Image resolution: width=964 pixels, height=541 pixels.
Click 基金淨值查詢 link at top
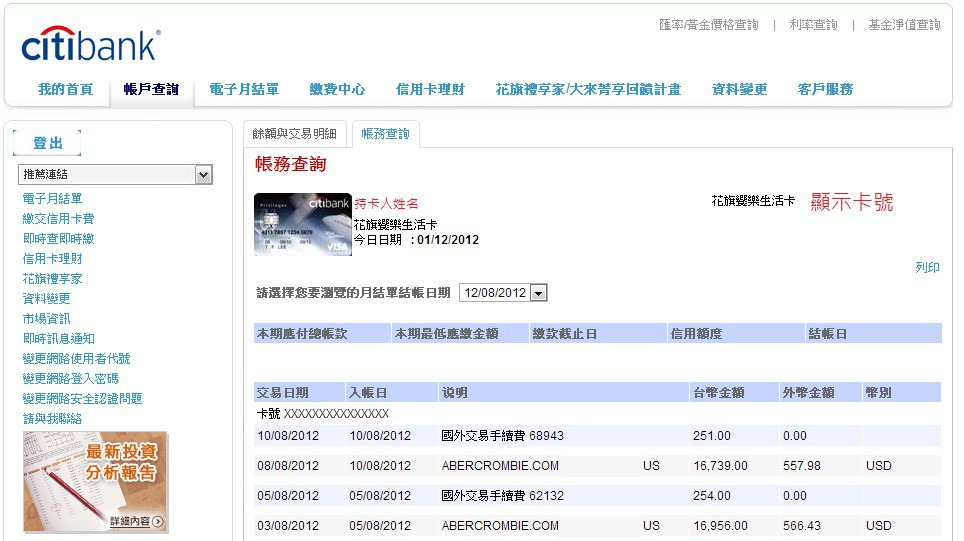click(904, 25)
